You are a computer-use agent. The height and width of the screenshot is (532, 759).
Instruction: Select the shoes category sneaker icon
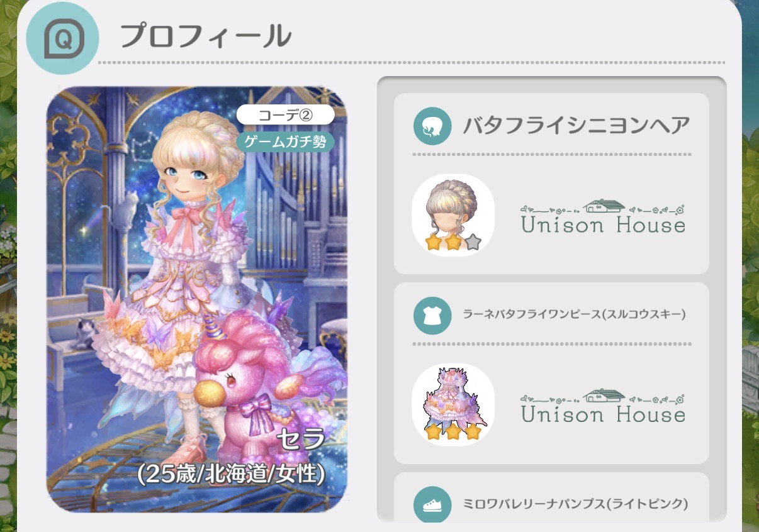[x=432, y=505]
